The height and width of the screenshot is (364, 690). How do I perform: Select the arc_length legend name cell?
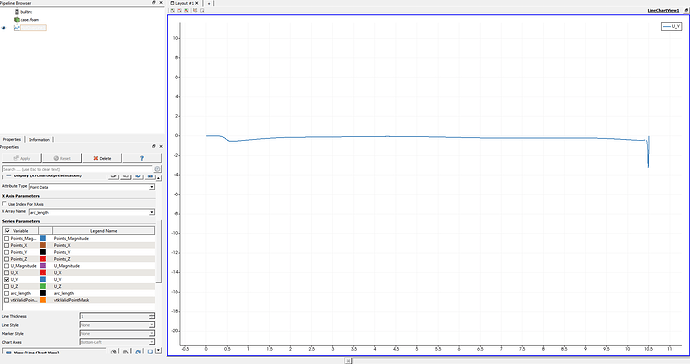103,293
